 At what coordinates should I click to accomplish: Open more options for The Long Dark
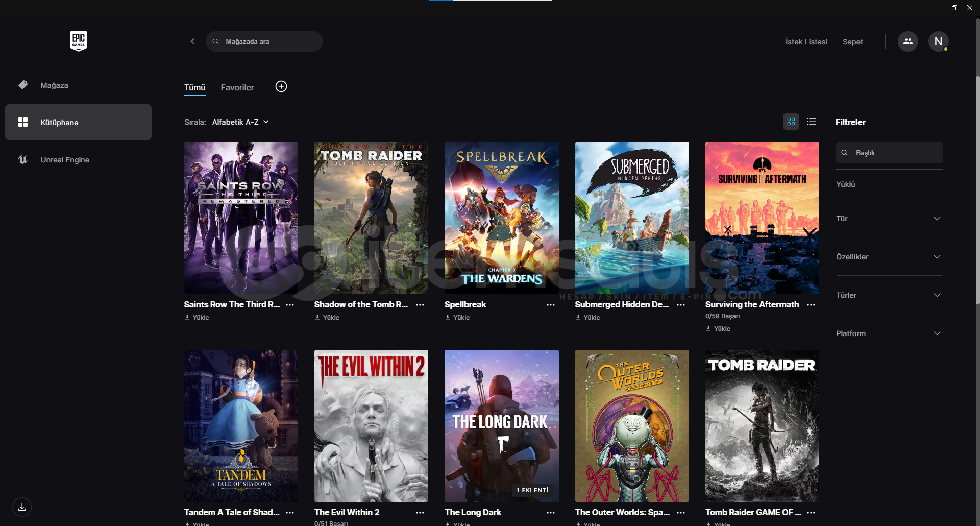pyautogui.click(x=551, y=513)
